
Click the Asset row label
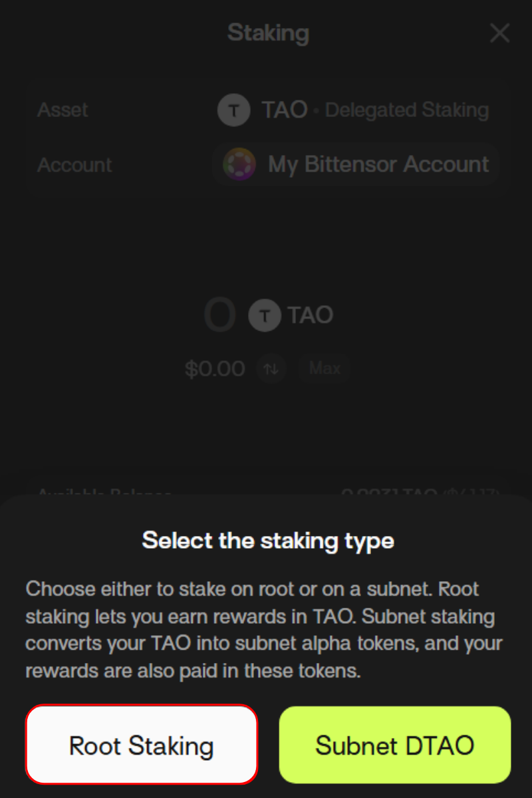(x=63, y=110)
